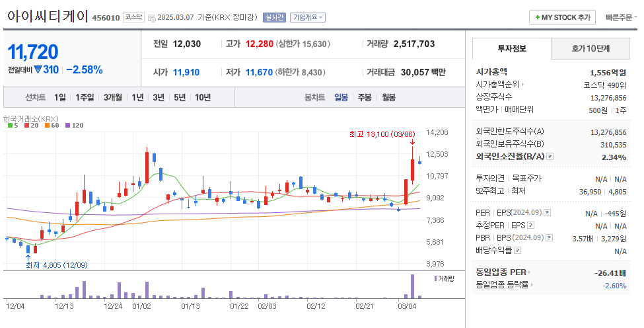Select the 3개월 line chart period
Viewport: 644px width, 328px height.
coord(112,97)
